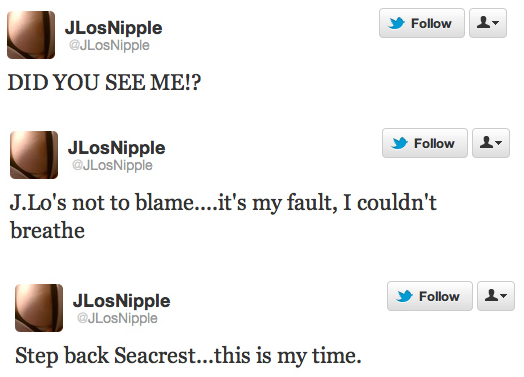524x377 pixels.
Task: Open display name JLosNipple on second tweet
Action: click(117, 148)
